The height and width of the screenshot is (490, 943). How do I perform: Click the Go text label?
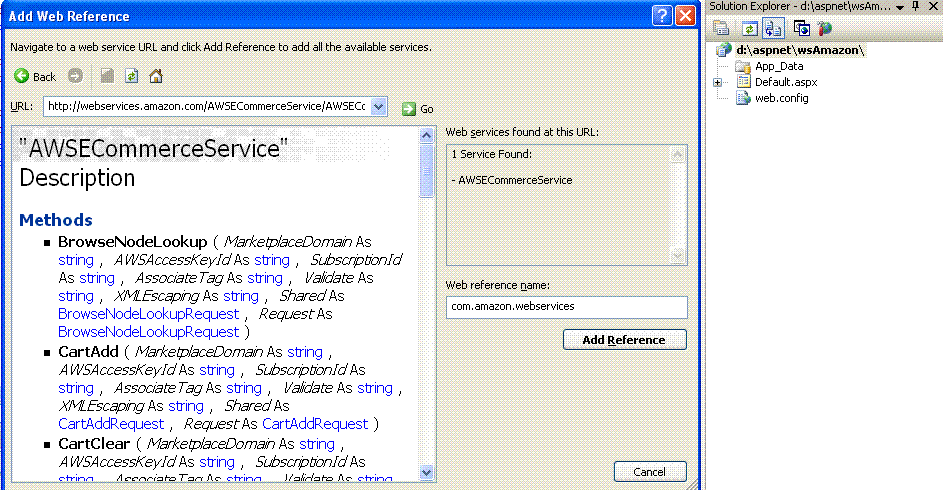[x=426, y=109]
